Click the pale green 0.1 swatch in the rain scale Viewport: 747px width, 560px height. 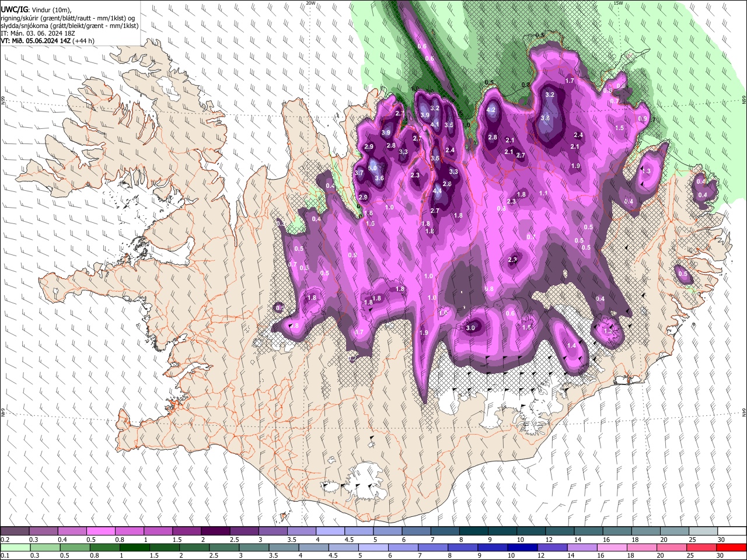tap(15, 547)
